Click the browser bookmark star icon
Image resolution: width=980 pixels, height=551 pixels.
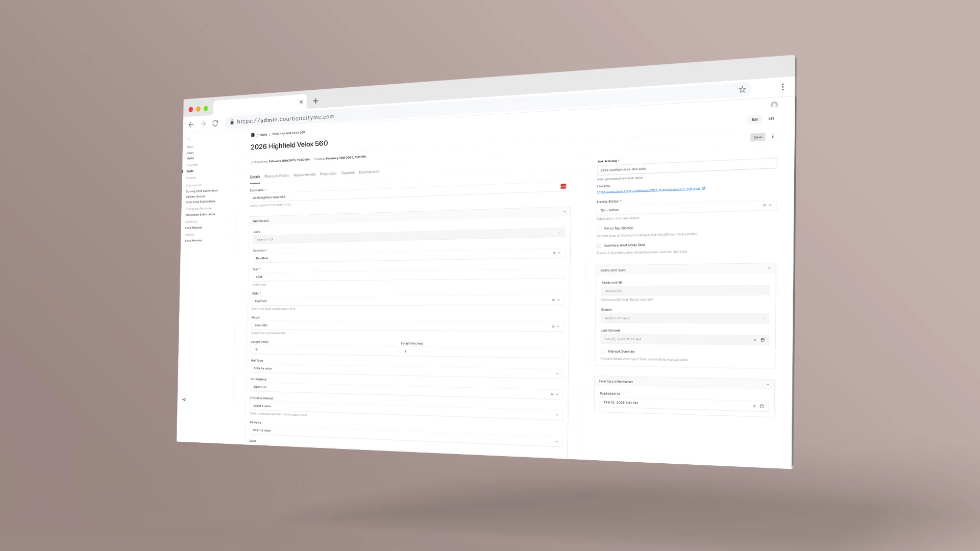click(x=742, y=89)
